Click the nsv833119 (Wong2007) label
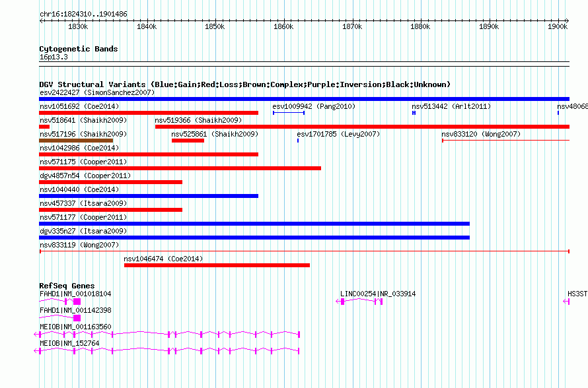The width and height of the screenshot is (588, 388). coord(79,245)
